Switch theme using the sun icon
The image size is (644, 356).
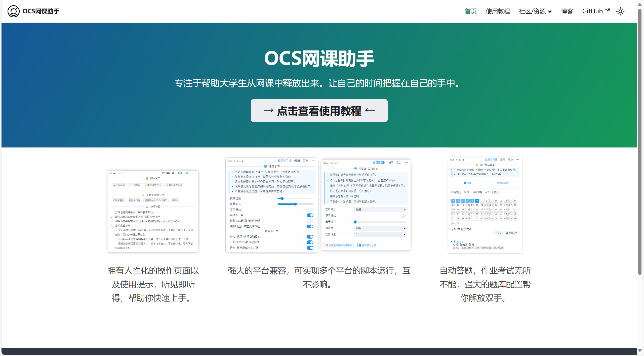tap(620, 11)
